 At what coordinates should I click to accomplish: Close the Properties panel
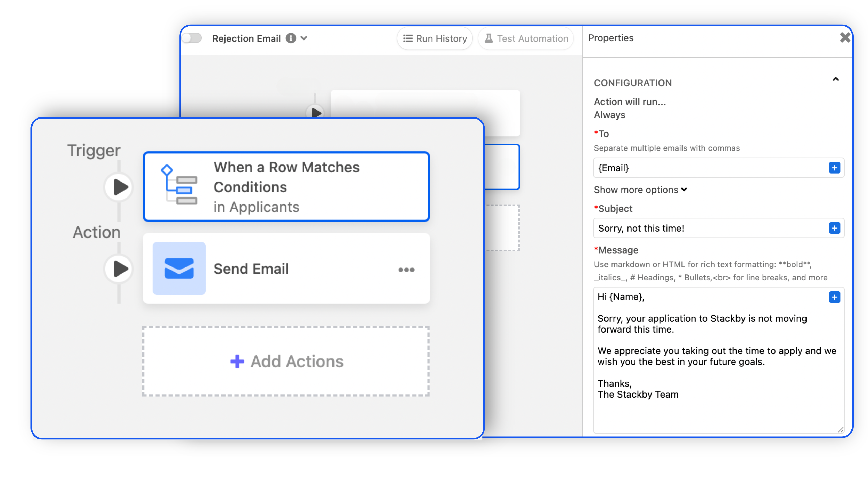[x=845, y=37]
